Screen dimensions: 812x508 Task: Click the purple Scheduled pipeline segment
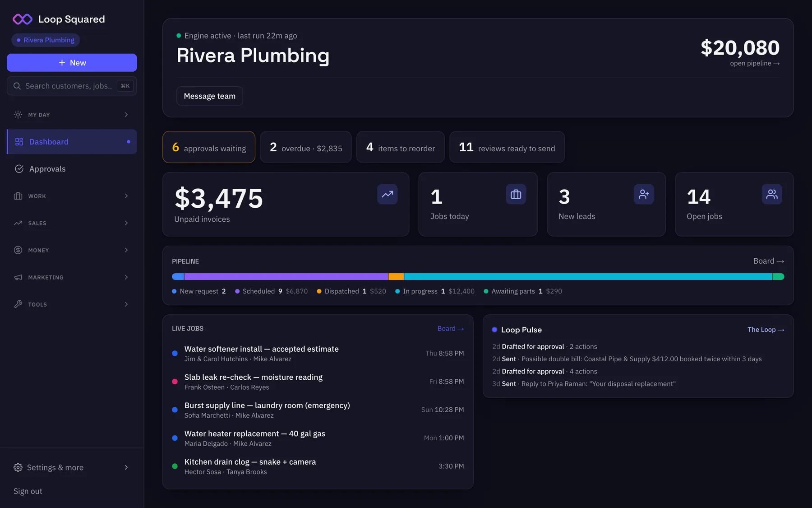(x=286, y=277)
